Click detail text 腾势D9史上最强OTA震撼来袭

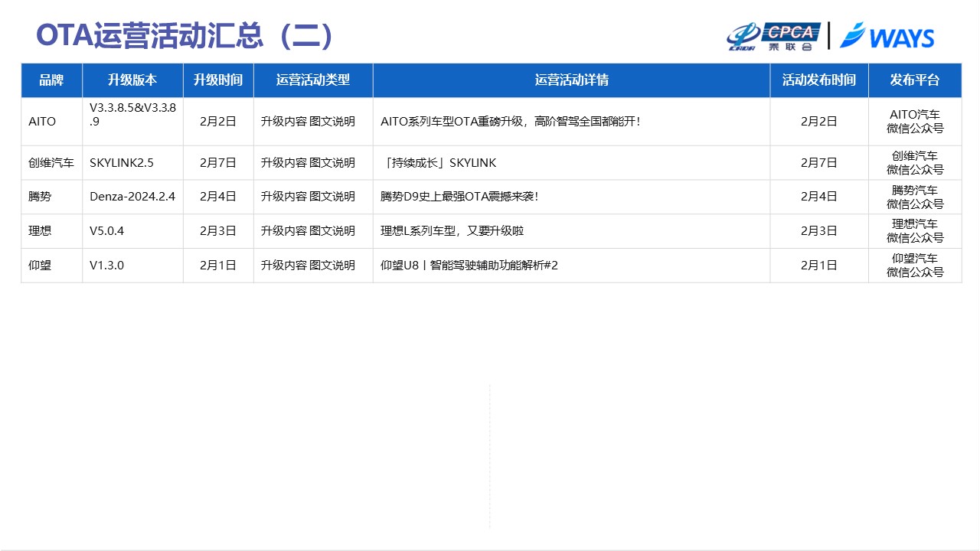coord(459,197)
